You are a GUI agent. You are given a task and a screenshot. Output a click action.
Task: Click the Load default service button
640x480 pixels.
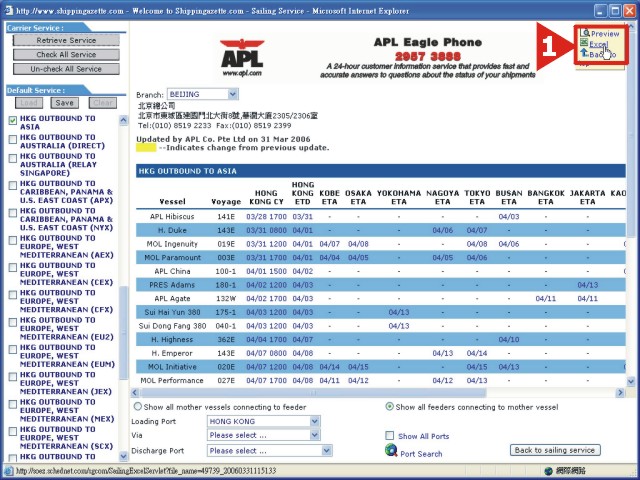(x=29, y=103)
